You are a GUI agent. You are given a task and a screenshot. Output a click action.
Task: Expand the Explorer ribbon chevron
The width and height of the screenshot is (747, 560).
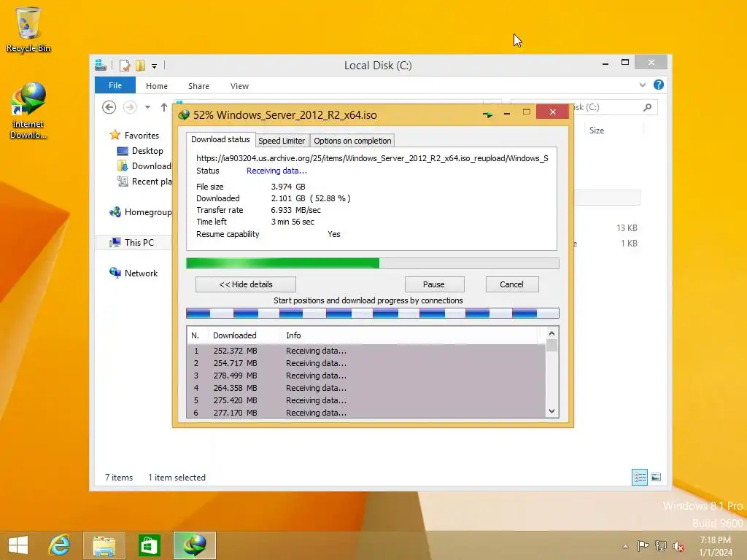click(x=642, y=85)
